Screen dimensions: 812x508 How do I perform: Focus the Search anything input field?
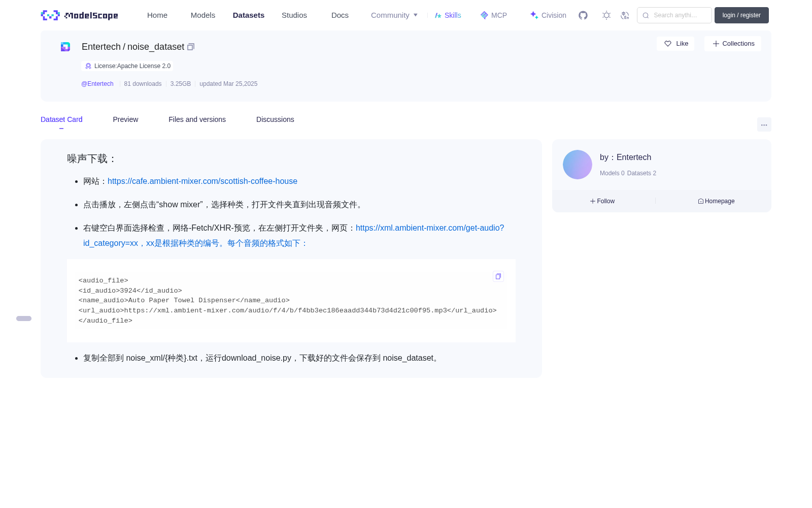tap(674, 15)
